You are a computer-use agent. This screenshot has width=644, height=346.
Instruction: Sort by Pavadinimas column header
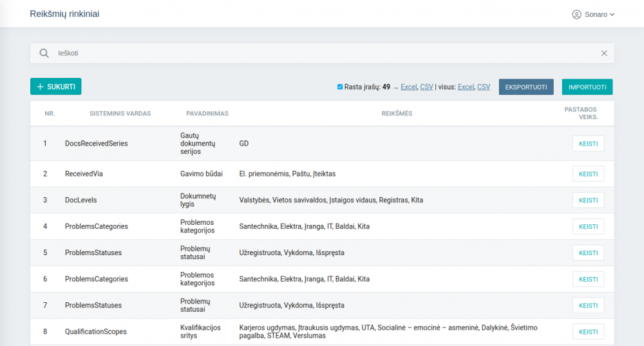pos(207,113)
